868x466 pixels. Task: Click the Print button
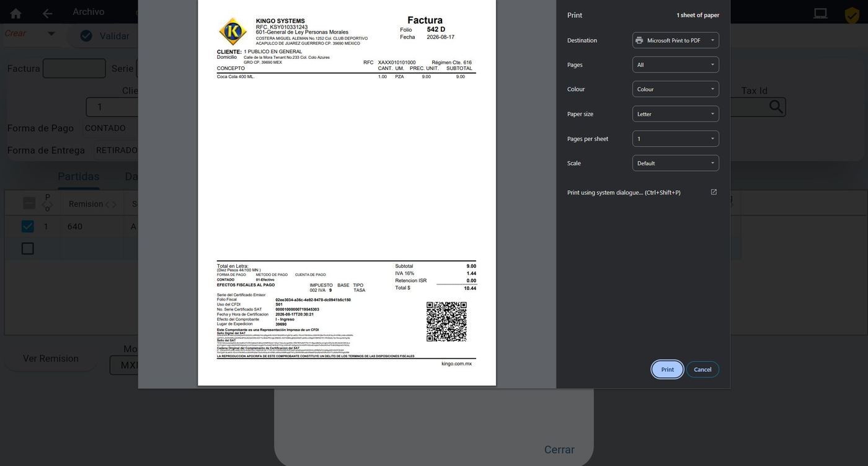pos(667,369)
